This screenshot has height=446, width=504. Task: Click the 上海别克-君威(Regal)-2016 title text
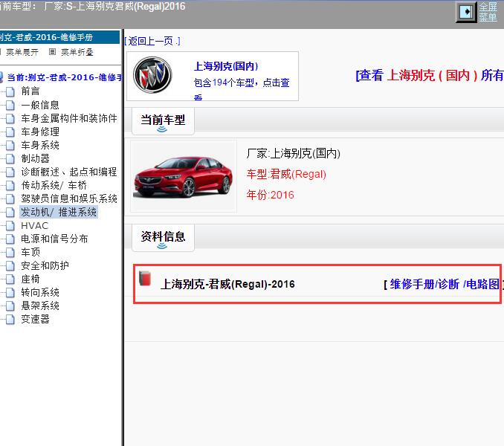[227, 284]
